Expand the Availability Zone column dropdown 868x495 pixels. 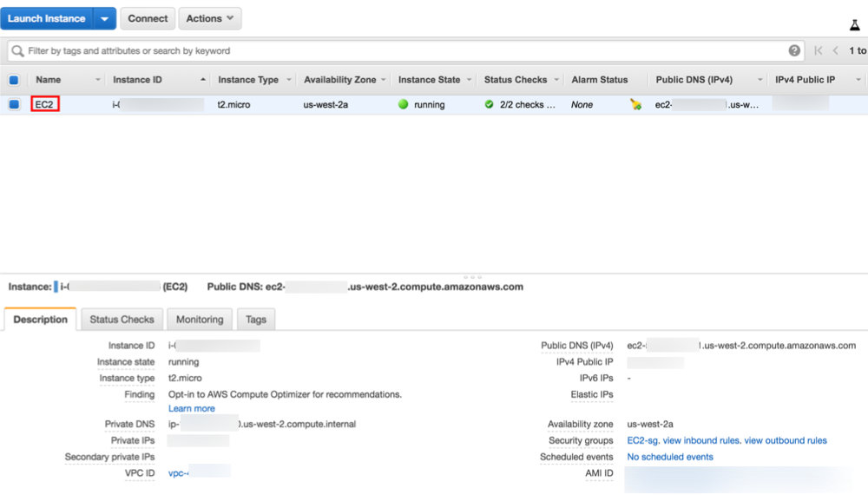point(383,80)
